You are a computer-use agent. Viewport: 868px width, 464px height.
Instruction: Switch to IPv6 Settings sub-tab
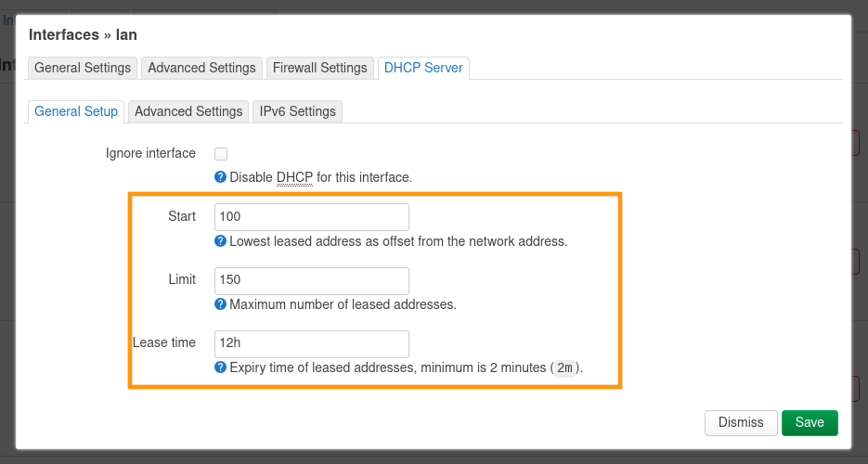coord(297,111)
